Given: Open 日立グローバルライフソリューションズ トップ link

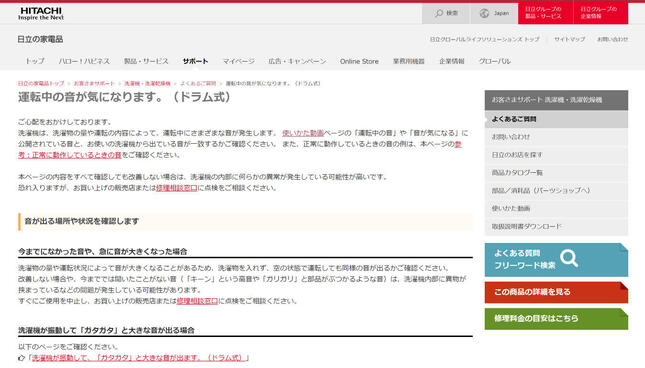Looking at the screenshot, I should [x=485, y=39].
